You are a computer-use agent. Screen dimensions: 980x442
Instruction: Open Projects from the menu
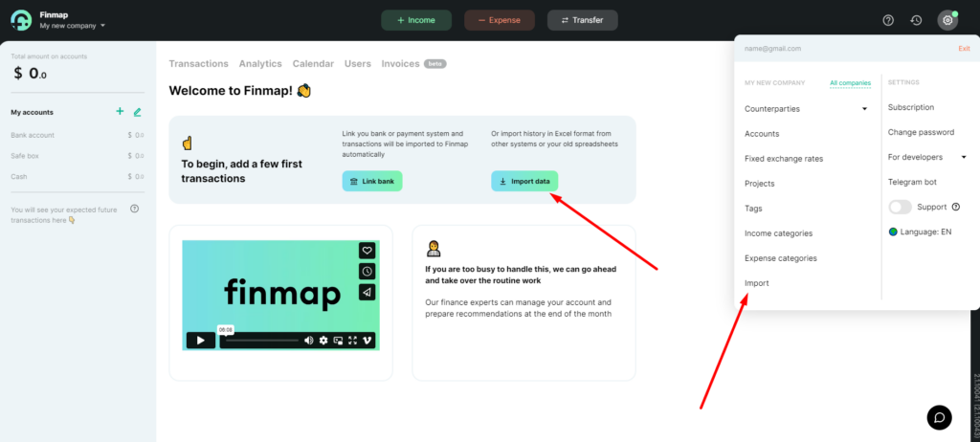pyautogui.click(x=759, y=184)
